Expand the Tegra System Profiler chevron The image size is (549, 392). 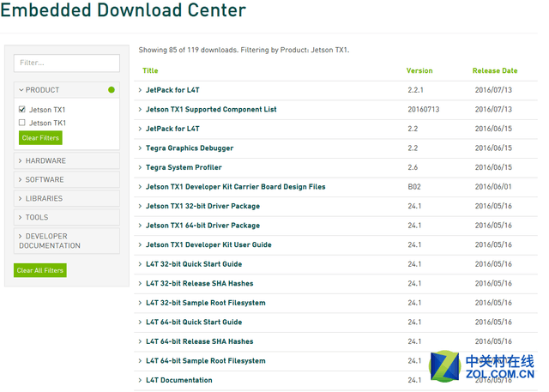[x=140, y=167]
